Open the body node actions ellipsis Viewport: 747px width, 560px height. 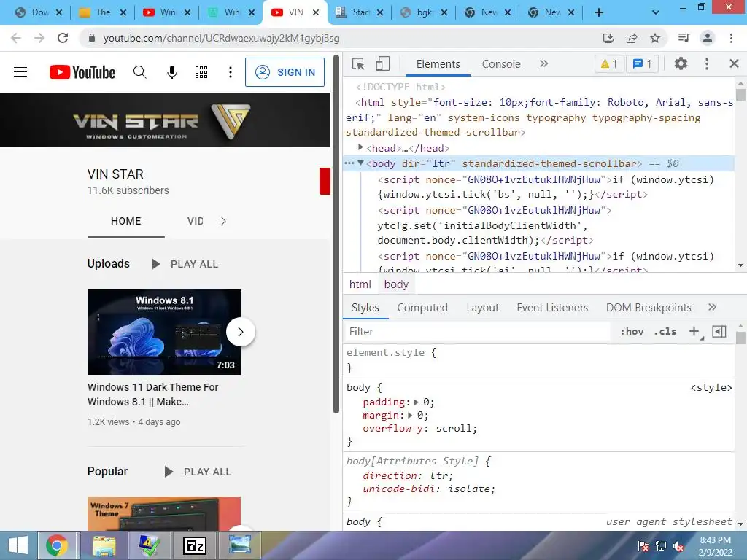[349, 163]
